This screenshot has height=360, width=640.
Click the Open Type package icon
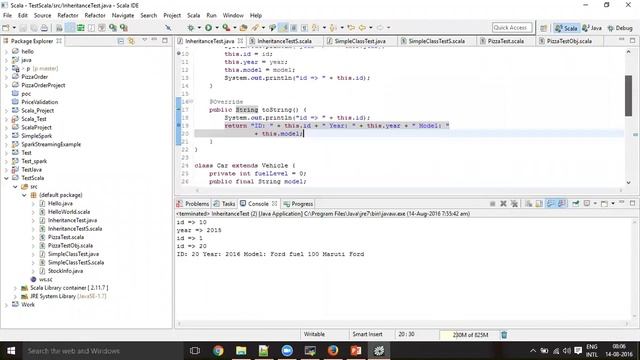(244, 28)
